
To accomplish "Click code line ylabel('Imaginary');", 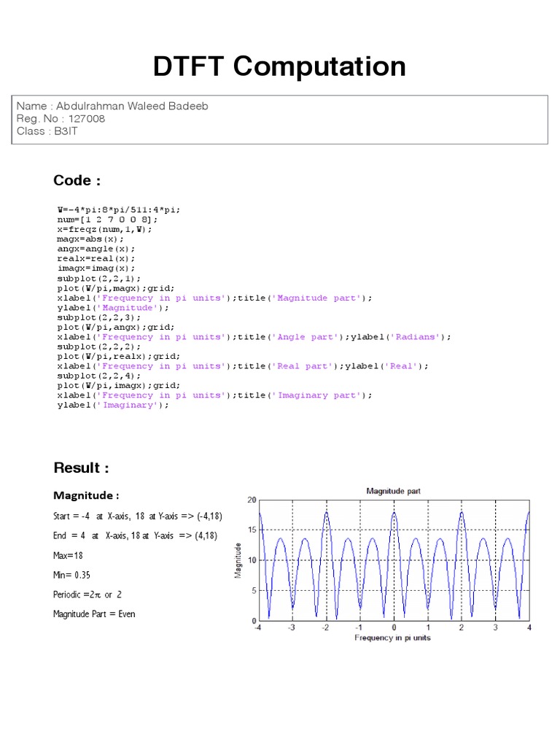I will click(113, 405).
